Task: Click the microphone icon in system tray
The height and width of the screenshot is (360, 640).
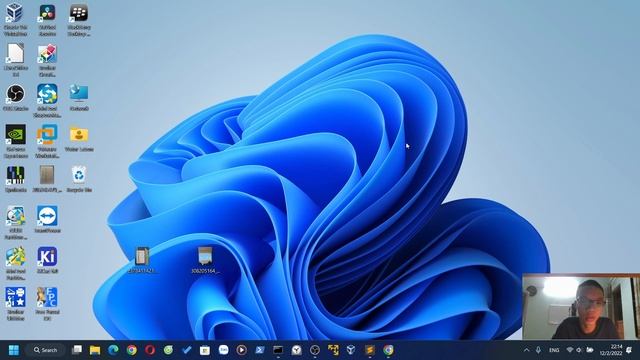Action: coord(538,350)
